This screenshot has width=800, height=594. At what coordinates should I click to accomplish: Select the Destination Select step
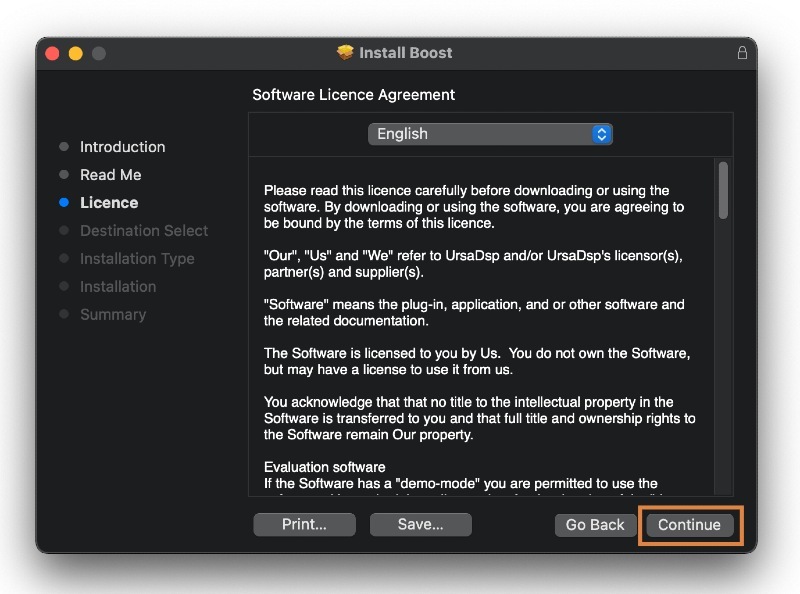(144, 231)
